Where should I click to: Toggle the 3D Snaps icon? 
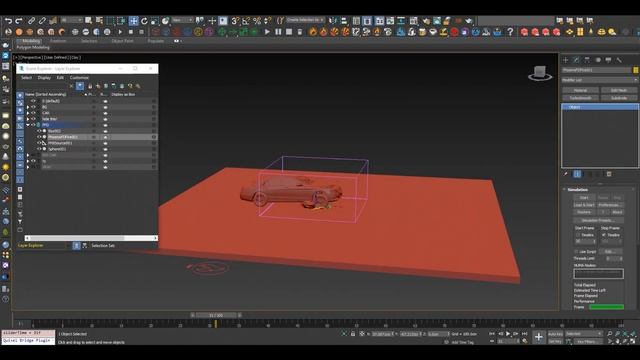(x=235, y=20)
